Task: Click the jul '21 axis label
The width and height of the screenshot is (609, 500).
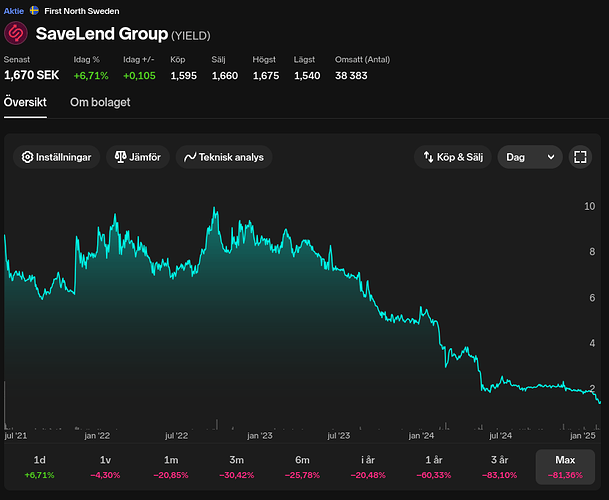Action: 16,436
